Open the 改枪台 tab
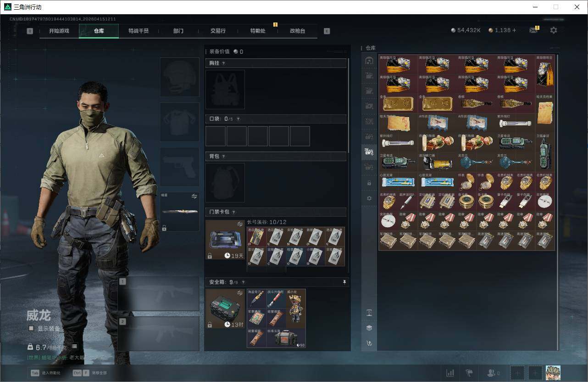 297,31
